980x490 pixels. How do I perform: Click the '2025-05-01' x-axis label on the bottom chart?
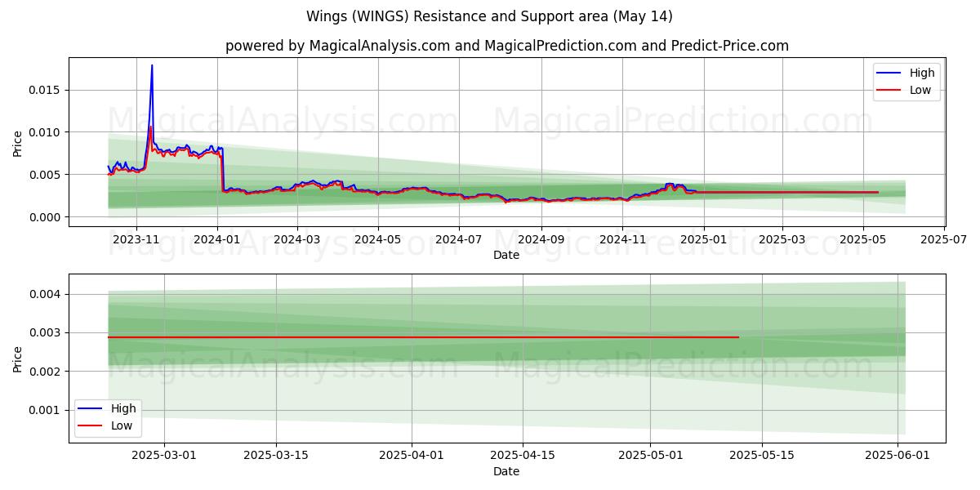651,456
